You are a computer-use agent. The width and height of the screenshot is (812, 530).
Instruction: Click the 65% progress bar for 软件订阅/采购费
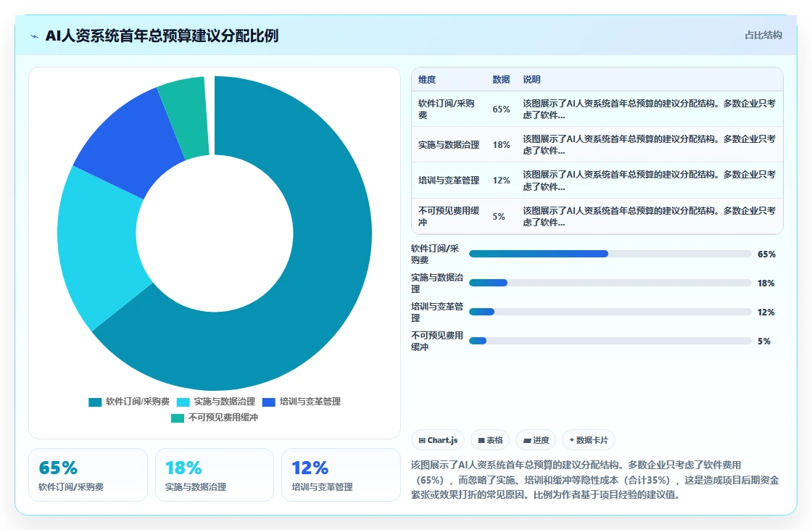coord(610,254)
